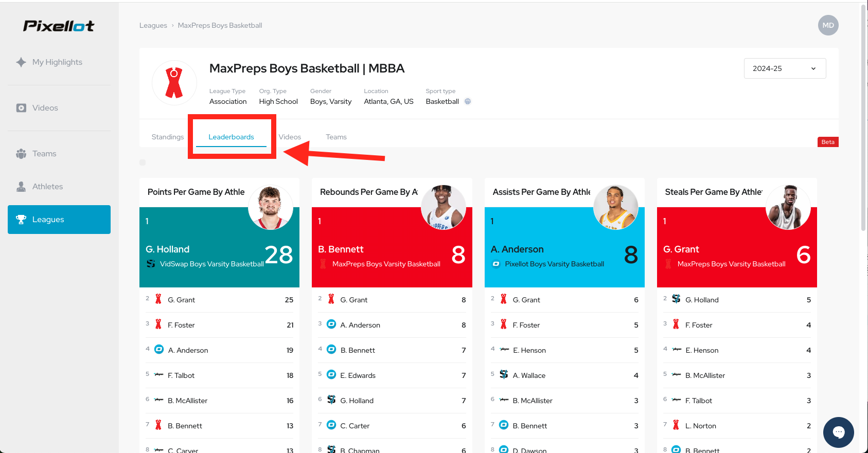The height and width of the screenshot is (453, 868).
Task: Click Points Per Game By Athlete heading
Action: point(196,192)
